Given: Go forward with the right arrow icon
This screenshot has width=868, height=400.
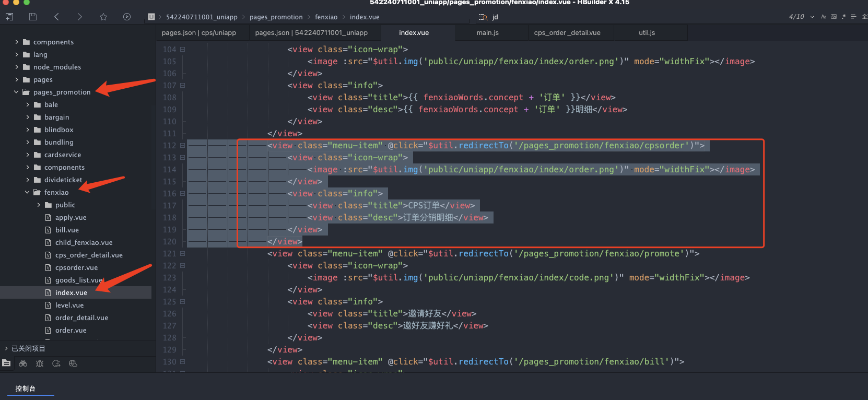Looking at the screenshot, I should point(79,17).
